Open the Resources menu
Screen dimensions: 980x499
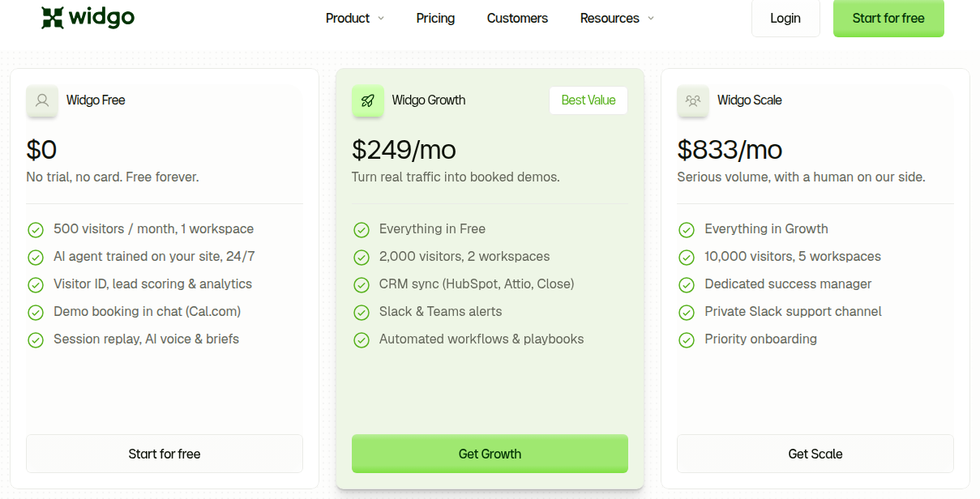617,18
